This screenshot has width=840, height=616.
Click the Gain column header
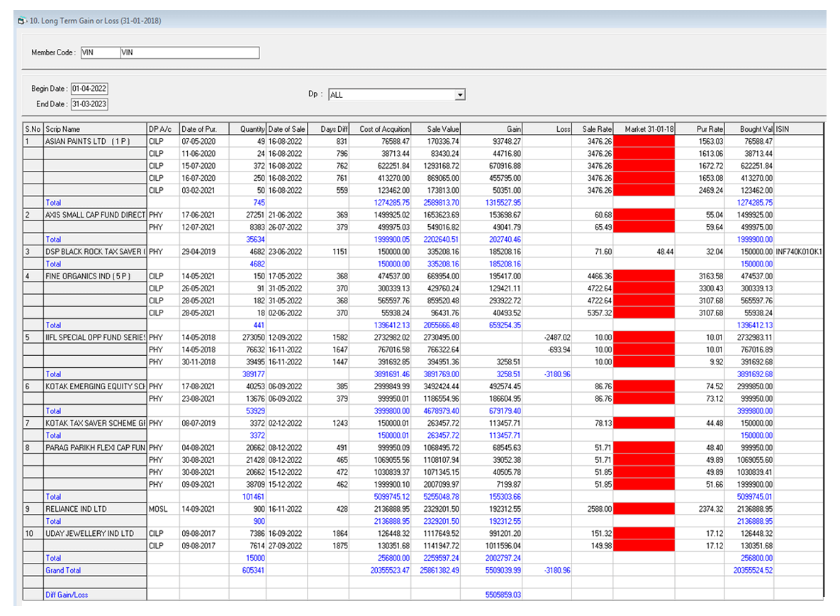pyautogui.click(x=491, y=129)
